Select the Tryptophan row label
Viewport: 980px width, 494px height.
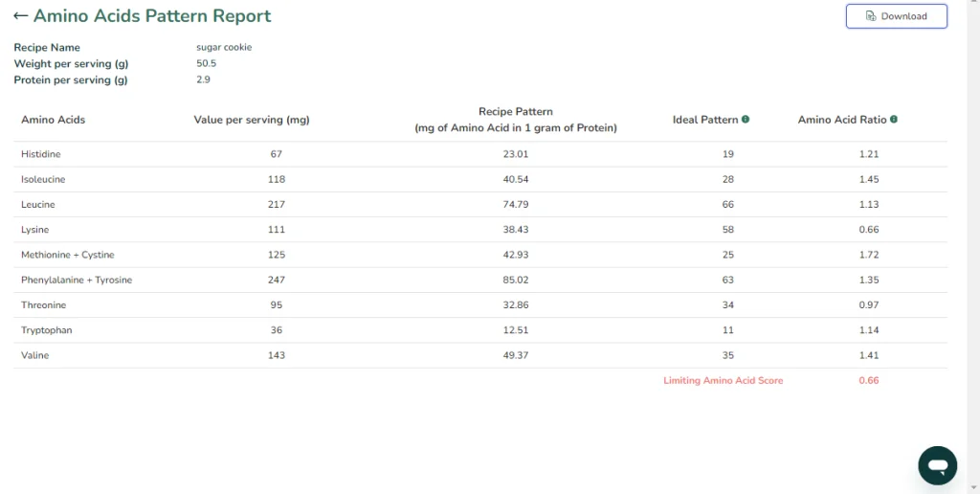coord(47,330)
